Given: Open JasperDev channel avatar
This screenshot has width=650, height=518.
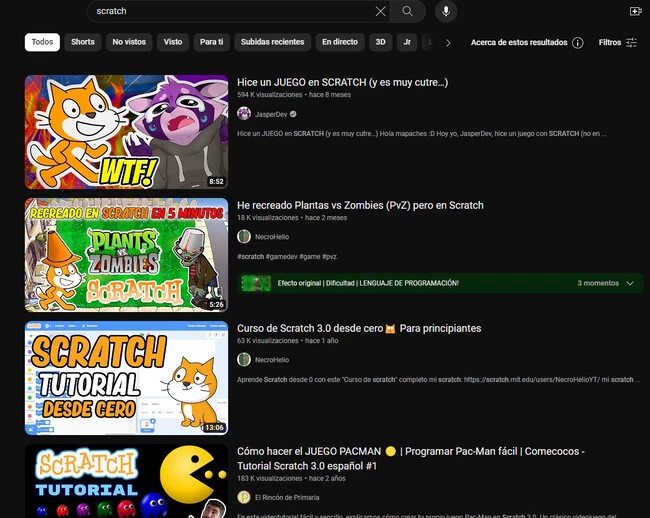Looking at the screenshot, I should [x=244, y=114].
